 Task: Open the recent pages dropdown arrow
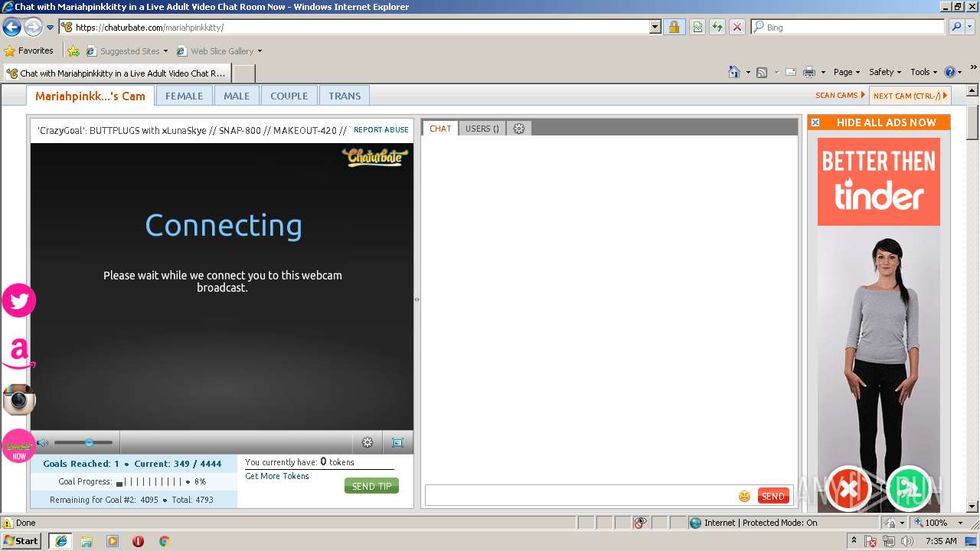51,28
